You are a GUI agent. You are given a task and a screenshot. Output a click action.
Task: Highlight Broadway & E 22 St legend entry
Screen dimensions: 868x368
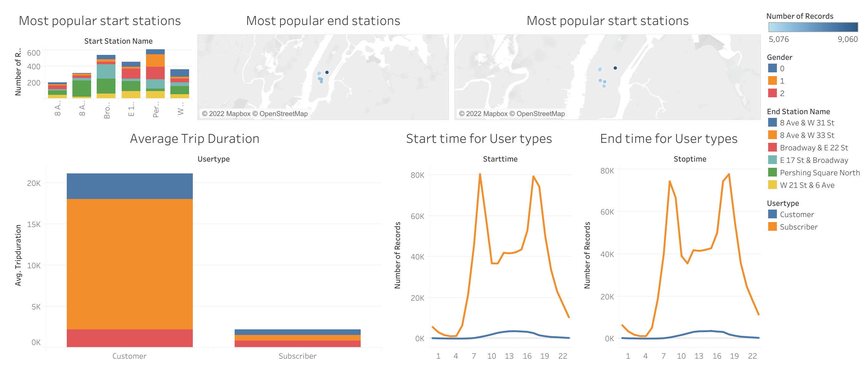pos(813,148)
